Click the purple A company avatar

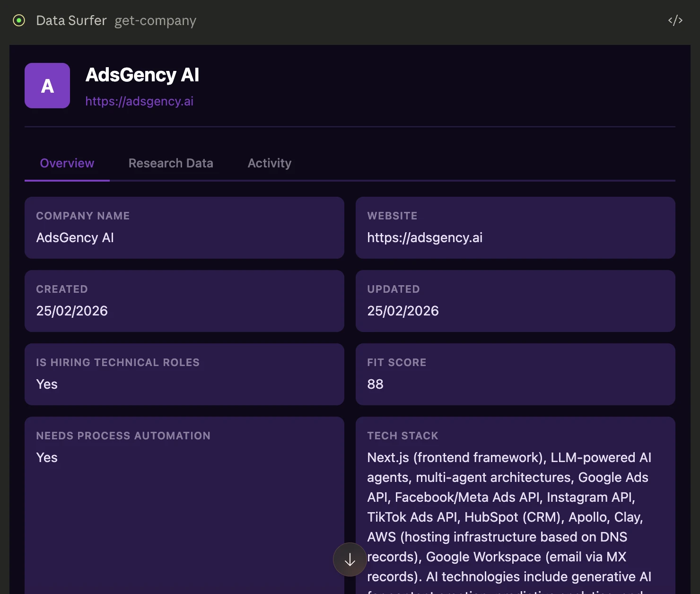[x=47, y=86]
